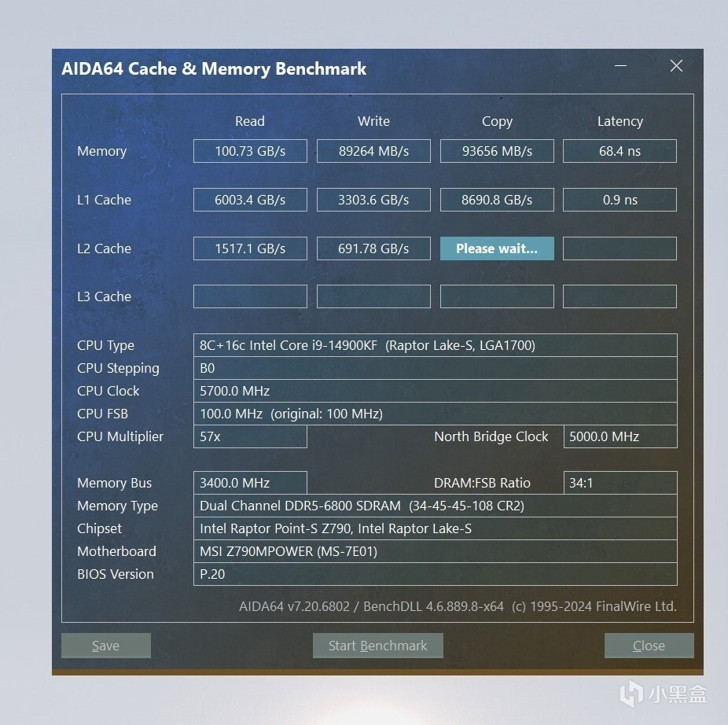Click the Memory Write result 89264 MB/s
Image resolution: width=728 pixels, height=725 pixels.
[373, 151]
